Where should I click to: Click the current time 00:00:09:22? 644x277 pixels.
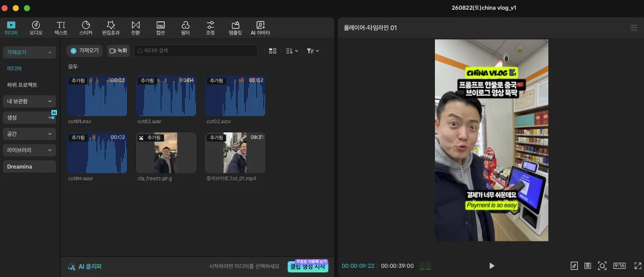coord(358,266)
